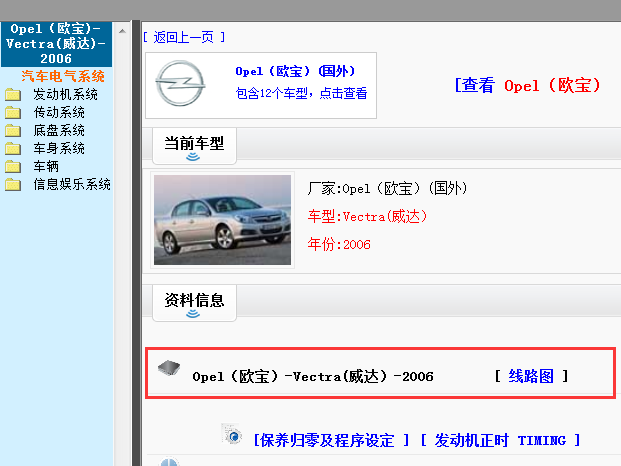
Task: Open the 传动系统 folder icon
Action: (13, 113)
